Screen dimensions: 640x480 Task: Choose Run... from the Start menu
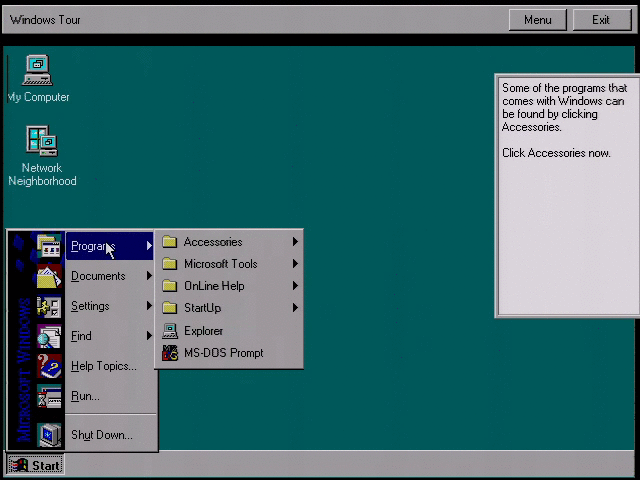[x=109, y=396]
